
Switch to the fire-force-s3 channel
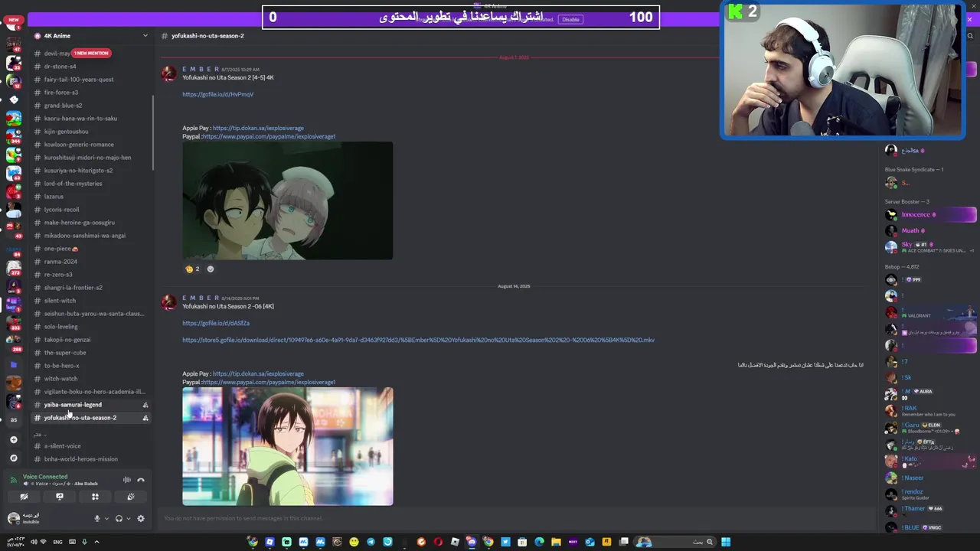[91, 93]
